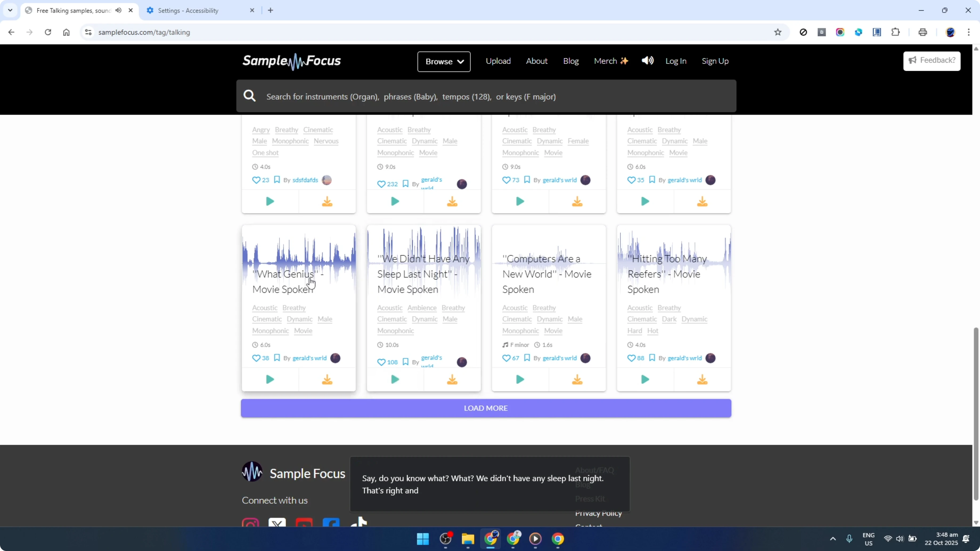Download "Hitting Too Many Reefers" sample
The image size is (980, 551).
pyautogui.click(x=702, y=380)
